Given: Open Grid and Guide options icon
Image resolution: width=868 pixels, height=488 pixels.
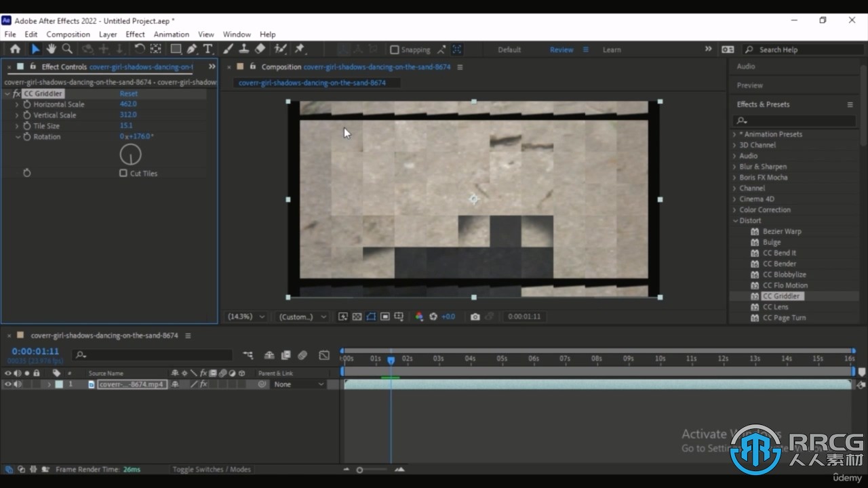Looking at the screenshot, I should (399, 317).
